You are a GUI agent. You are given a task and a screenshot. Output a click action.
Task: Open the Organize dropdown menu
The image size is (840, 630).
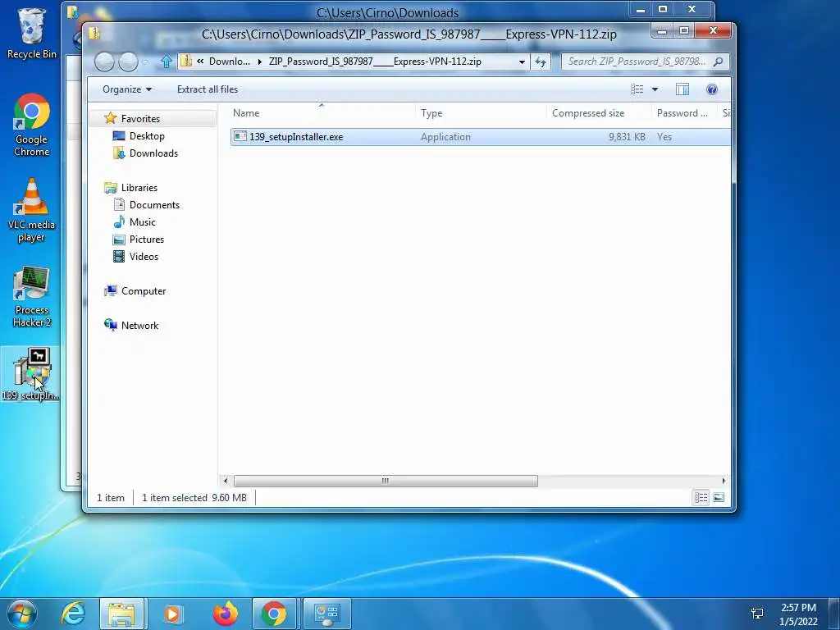(x=127, y=89)
